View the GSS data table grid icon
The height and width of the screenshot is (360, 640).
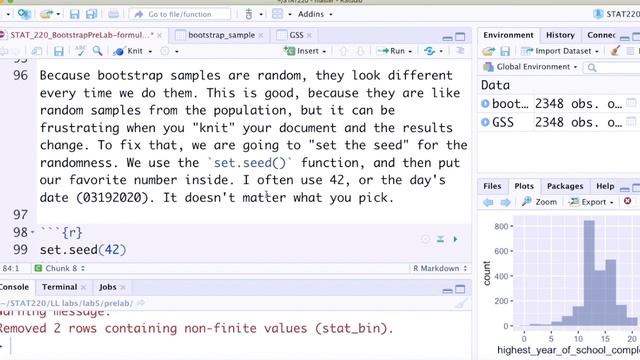click(x=631, y=122)
